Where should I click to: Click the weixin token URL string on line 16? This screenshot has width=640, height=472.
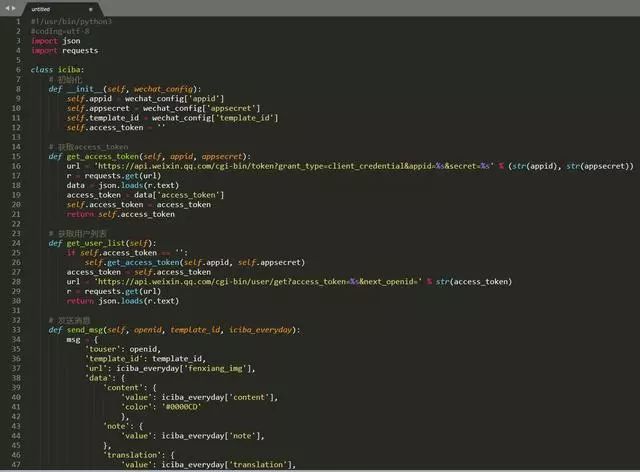[x=294, y=166]
